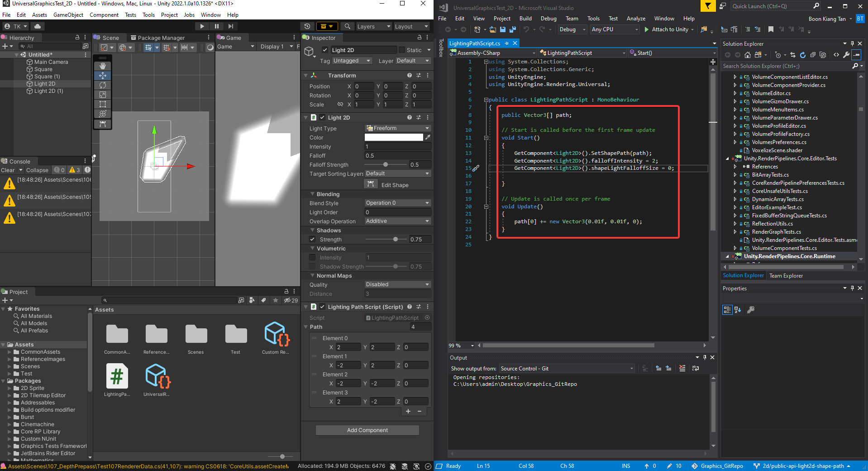Select the Hand view tool in Scene

[103, 66]
